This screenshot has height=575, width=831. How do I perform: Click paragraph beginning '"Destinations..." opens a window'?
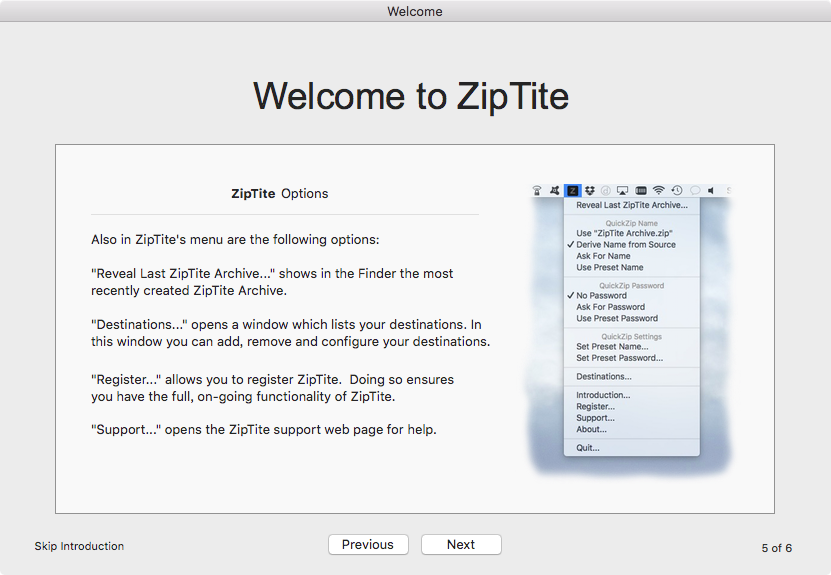[290, 333]
